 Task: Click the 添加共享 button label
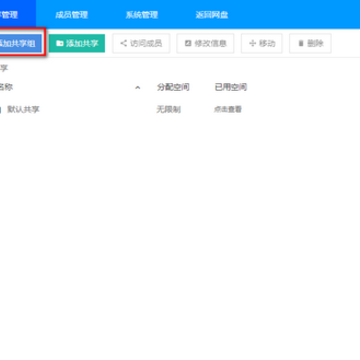(82, 43)
